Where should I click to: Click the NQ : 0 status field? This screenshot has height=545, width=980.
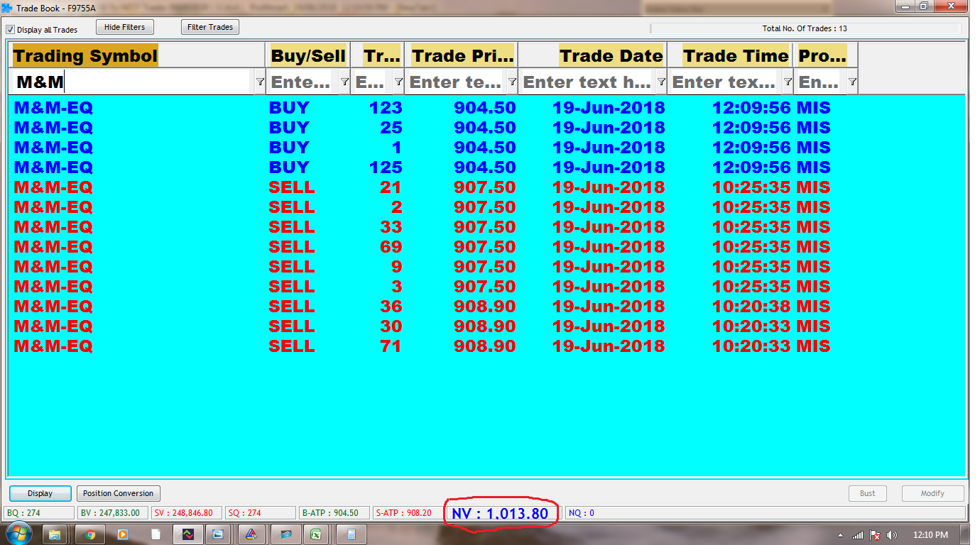(765, 513)
